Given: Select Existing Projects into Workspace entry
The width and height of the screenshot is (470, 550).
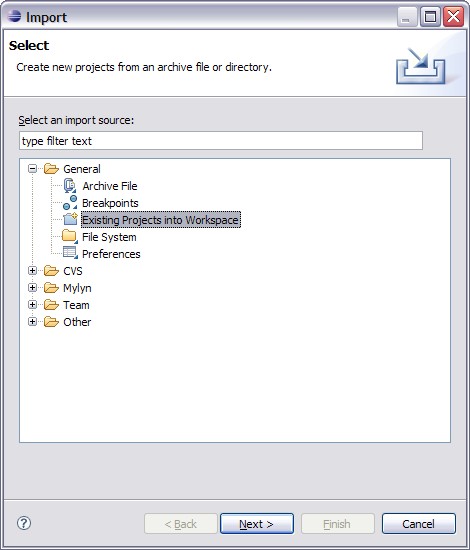Looking at the screenshot, I should coord(161,220).
